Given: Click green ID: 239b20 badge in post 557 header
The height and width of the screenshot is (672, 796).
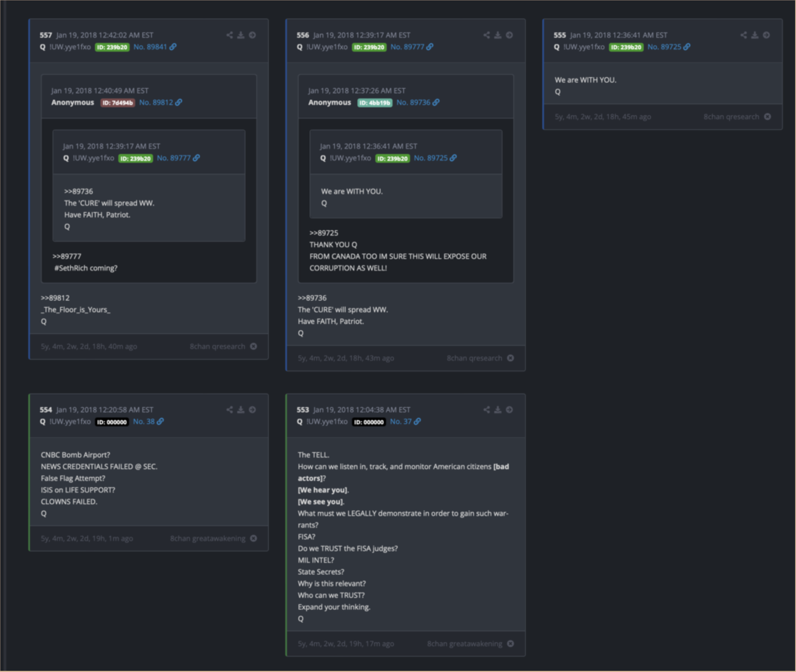Looking at the screenshot, I should tap(112, 47).
